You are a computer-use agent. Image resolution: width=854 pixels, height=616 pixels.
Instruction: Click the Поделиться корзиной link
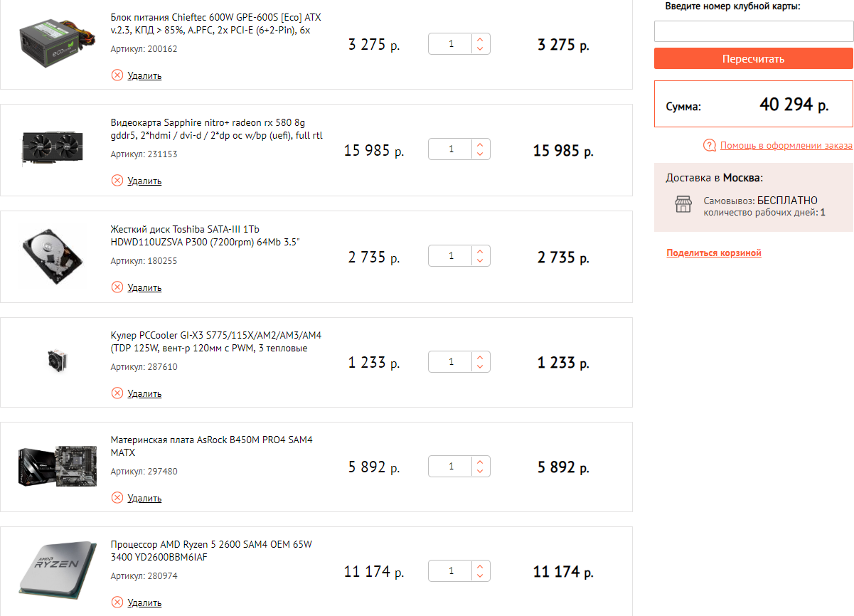714,253
